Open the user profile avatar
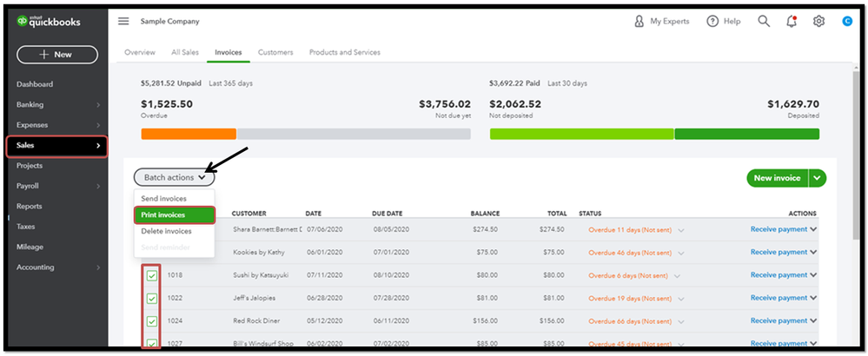 (x=847, y=21)
